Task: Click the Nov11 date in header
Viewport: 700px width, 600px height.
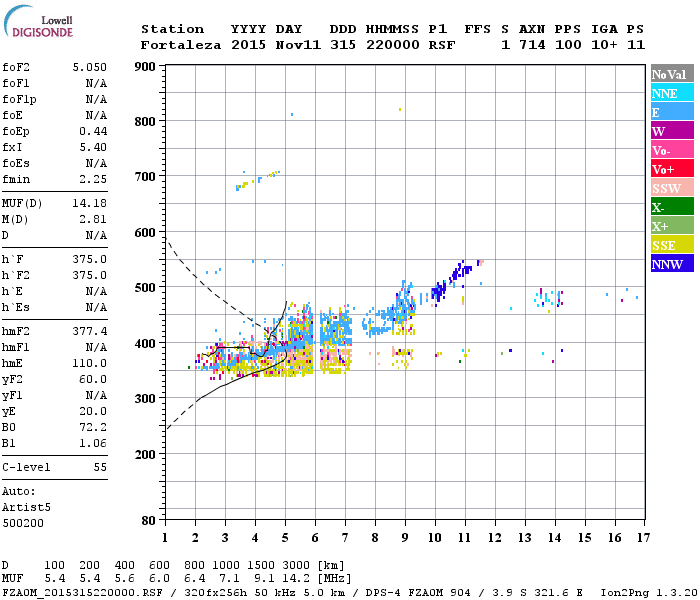Action: (298, 45)
